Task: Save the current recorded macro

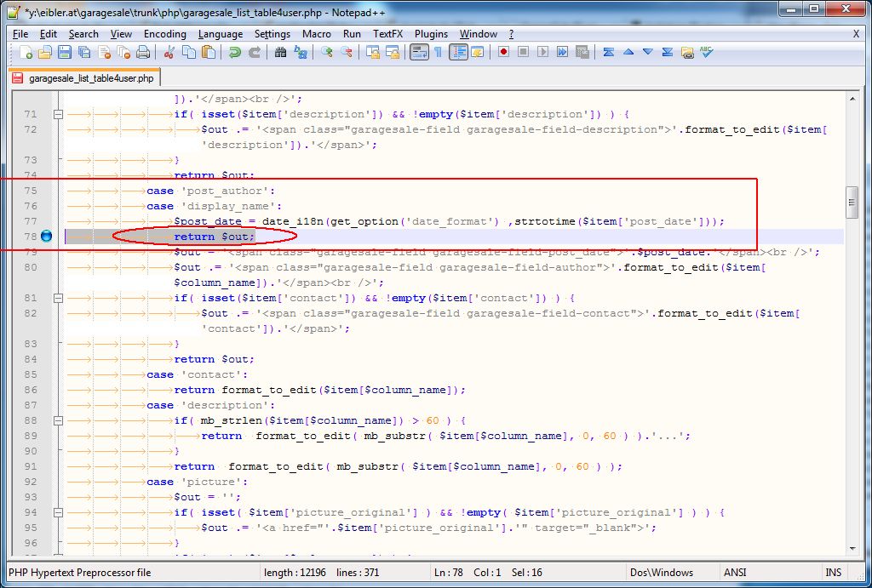Action: click(x=582, y=52)
